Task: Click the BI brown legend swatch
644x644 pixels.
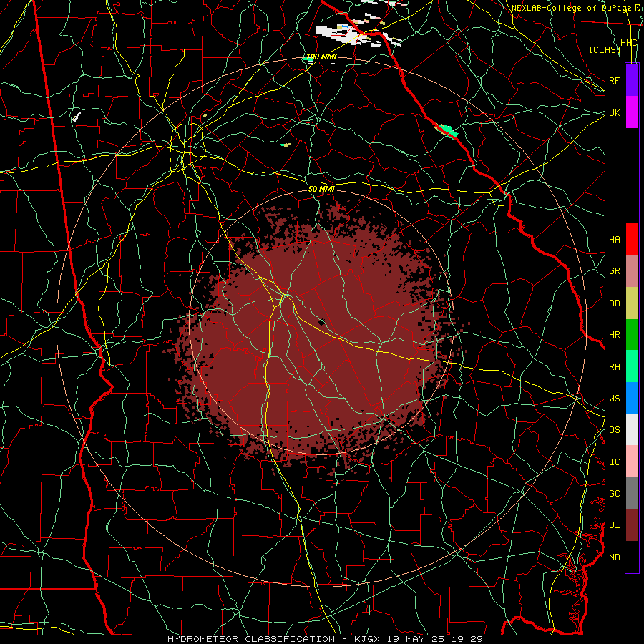Action: pyautogui.click(x=632, y=525)
